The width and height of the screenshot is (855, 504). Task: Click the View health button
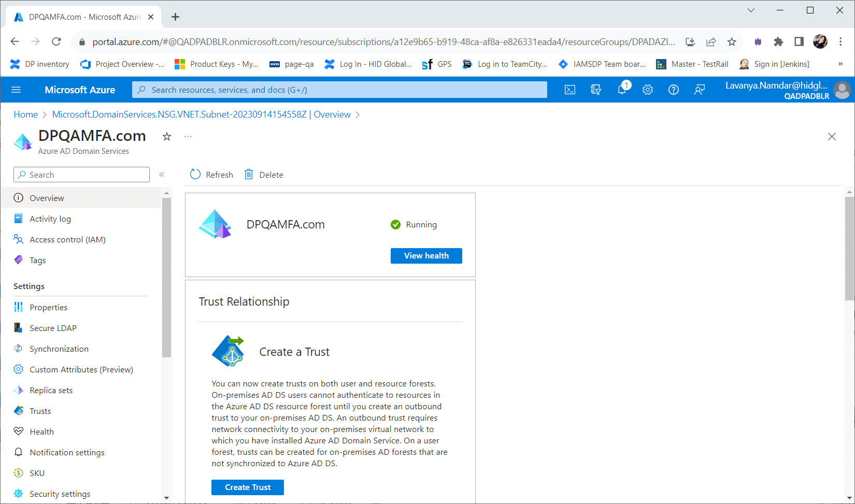426,255
